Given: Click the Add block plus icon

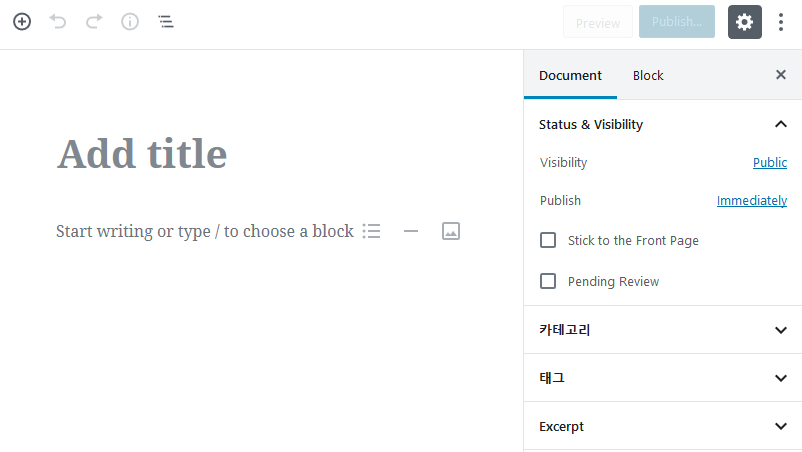Looking at the screenshot, I should point(22,21).
